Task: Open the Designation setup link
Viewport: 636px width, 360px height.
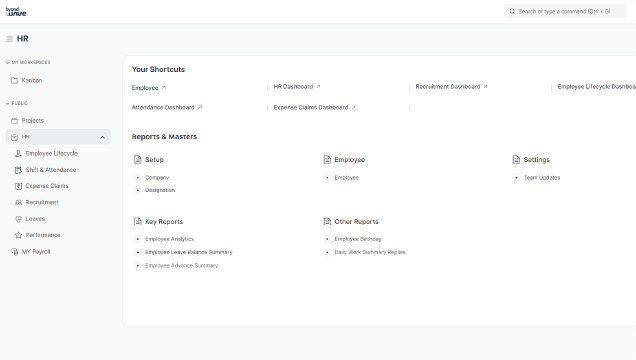Action: [160, 190]
